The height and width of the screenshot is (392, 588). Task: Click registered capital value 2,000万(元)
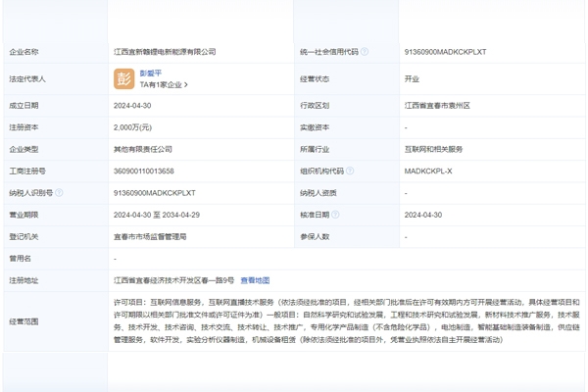point(133,127)
